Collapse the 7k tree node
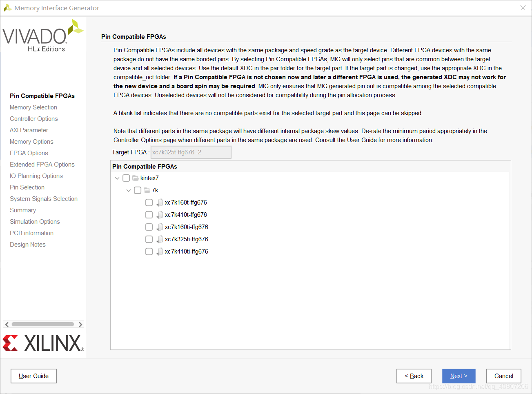This screenshot has width=532, height=394. (129, 190)
